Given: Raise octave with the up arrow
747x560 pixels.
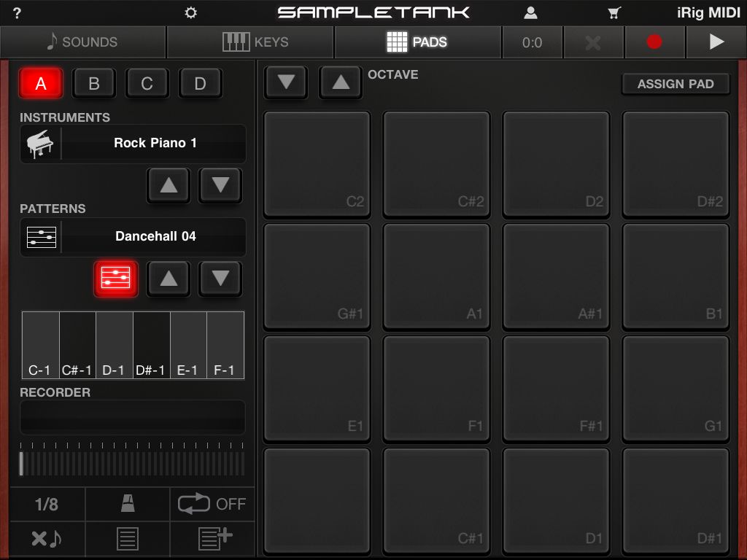Looking at the screenshot, I should (x=340, y=82).
